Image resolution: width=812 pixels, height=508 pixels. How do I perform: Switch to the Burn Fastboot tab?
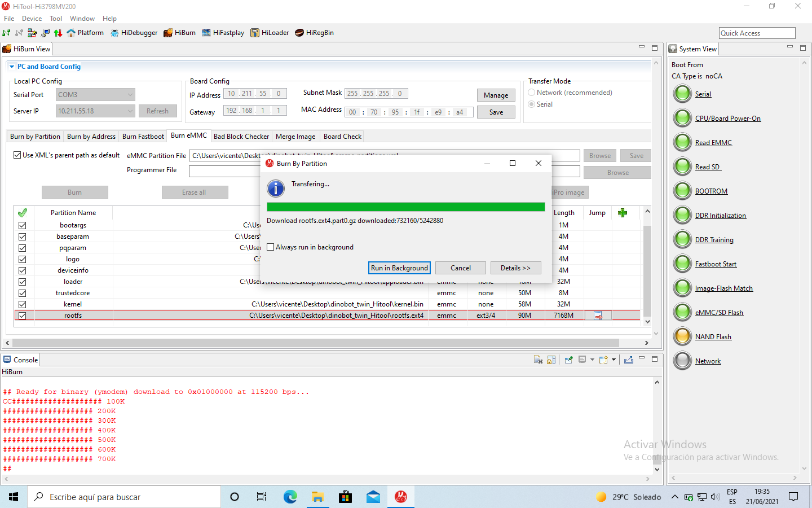click(x=143, y=137)
